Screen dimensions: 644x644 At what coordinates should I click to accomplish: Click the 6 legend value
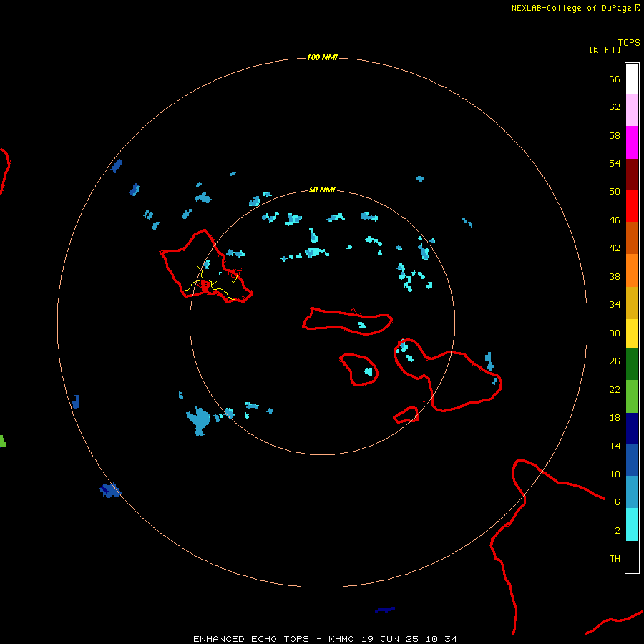618,502
